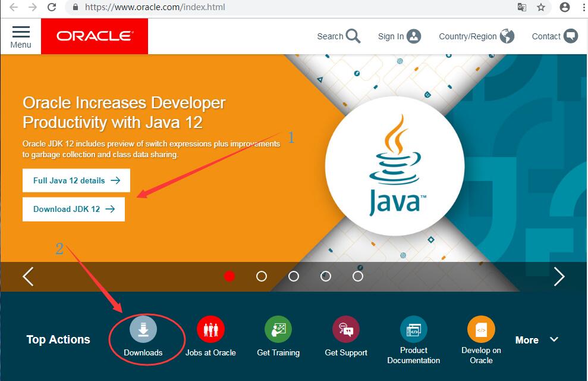Expand the More actions label
The height and width of the screenshot is (381, 588).
(527, 340)
